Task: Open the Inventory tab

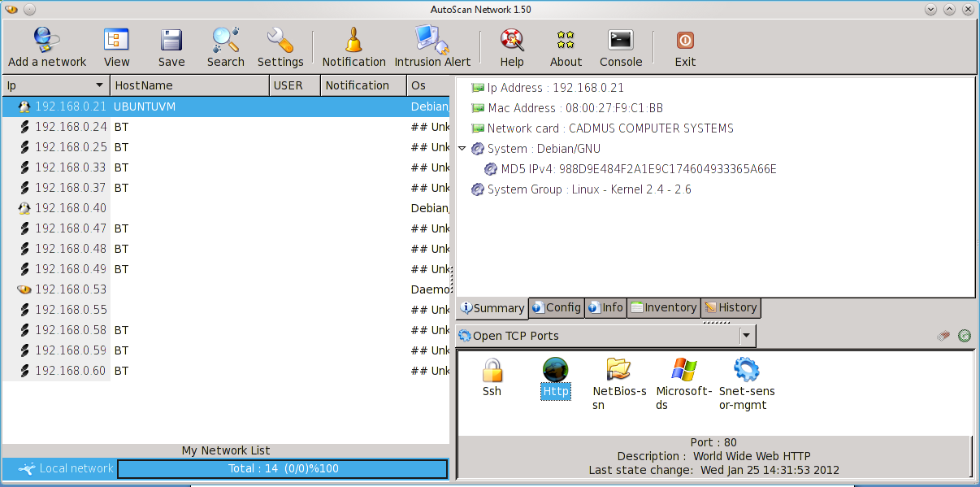Action: pos(664,307)
